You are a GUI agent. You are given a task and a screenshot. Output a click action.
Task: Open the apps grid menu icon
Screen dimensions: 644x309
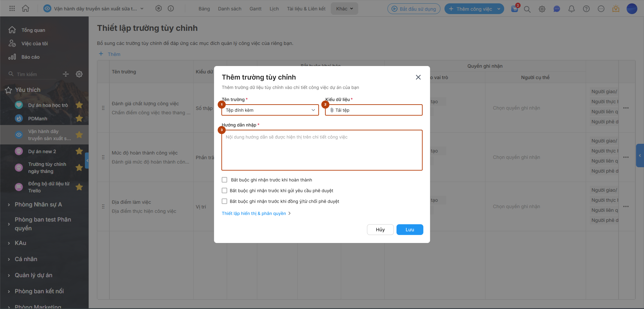(x=12, y=8)
